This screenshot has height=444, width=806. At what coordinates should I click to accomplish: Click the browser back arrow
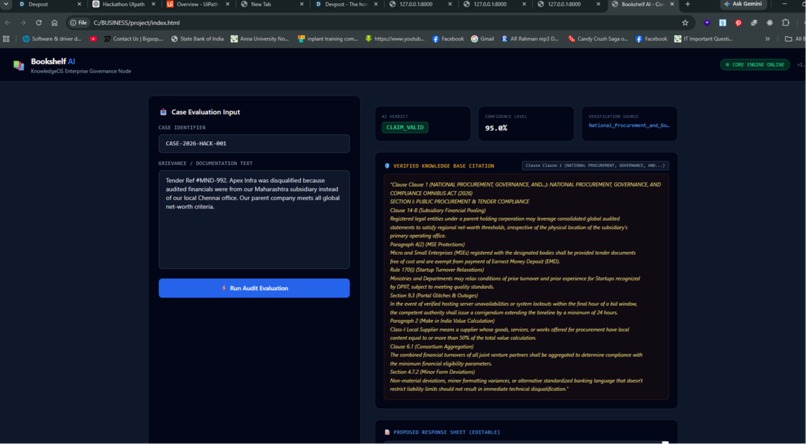click(8, 23)
